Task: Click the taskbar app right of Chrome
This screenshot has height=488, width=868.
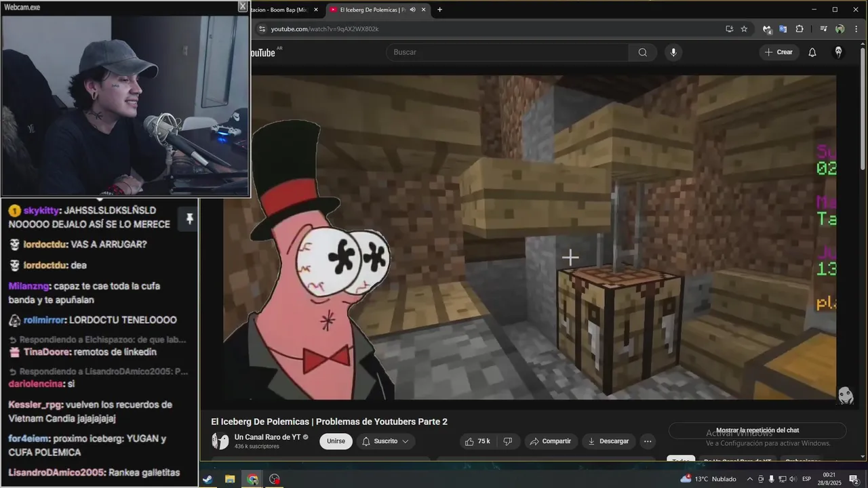Action: click(275, 479)
